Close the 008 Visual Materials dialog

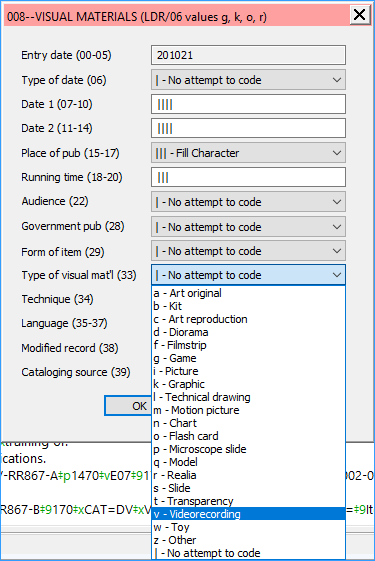pyautogui.click(x=359, y=15)
